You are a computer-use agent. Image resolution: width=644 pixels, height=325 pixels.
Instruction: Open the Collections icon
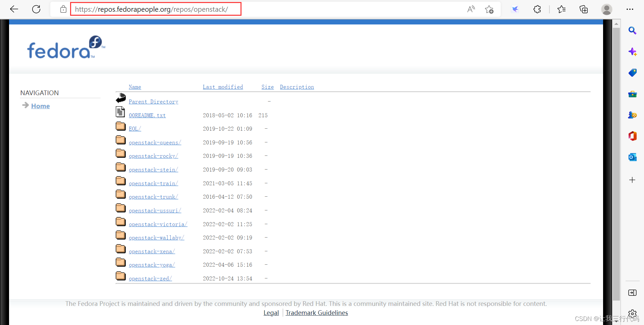[584, 9]
